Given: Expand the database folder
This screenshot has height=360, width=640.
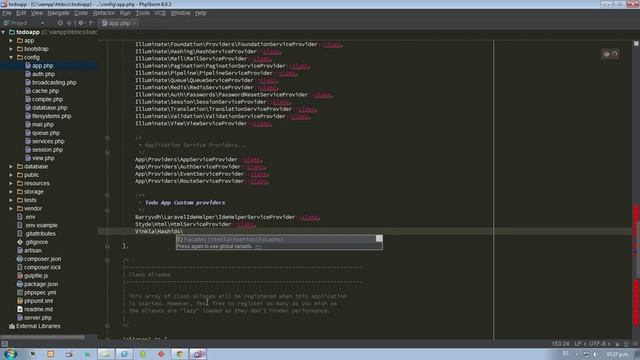Looking at the screenshot, I should 11,167.
